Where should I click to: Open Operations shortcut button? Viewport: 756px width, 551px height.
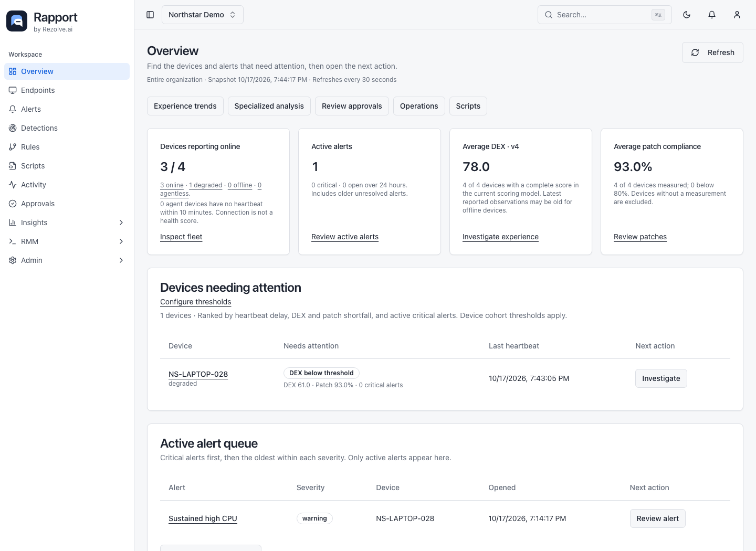coord(419,106)
